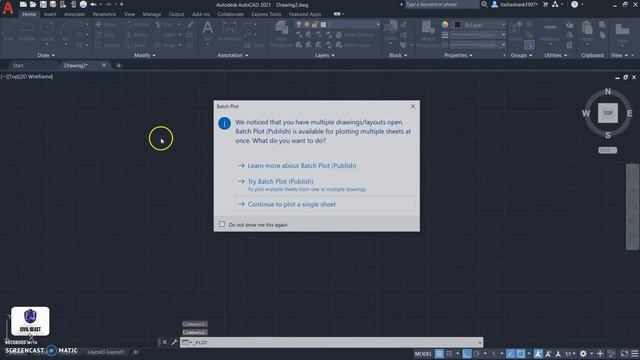The width and height of the screenshot is (640, 360).
Task: Click the Insert block icon
Action: pos(391,30)
